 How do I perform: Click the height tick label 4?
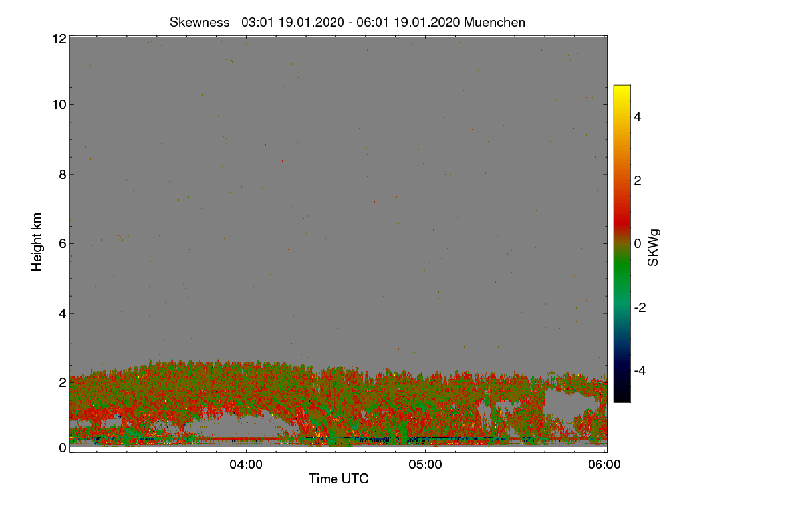pos(62,313)
